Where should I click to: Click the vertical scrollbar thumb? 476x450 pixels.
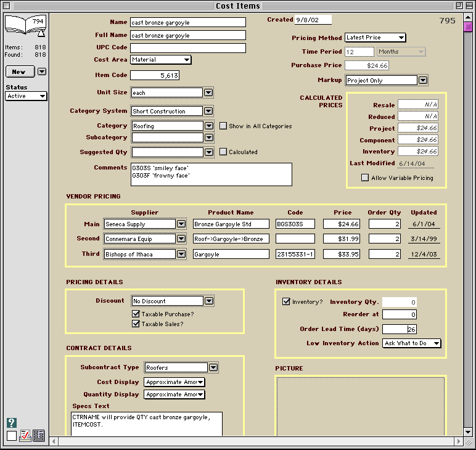tap(468, 27)
